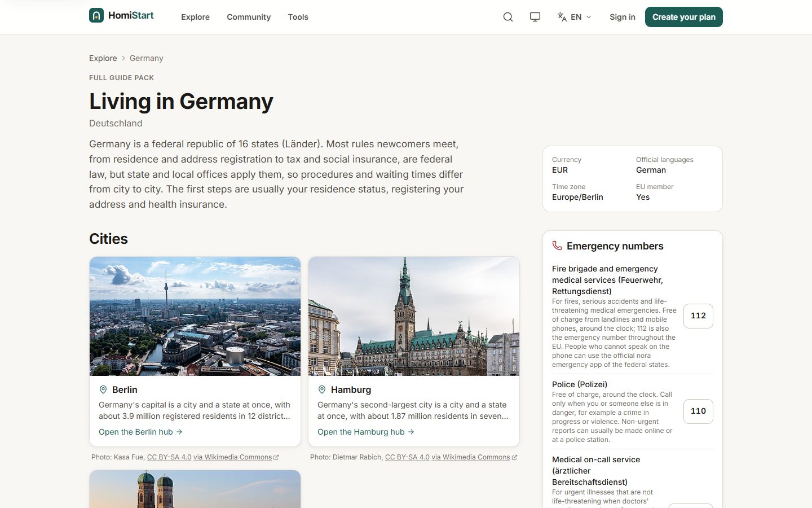Click the Sign in link

(x=622, y=17)
